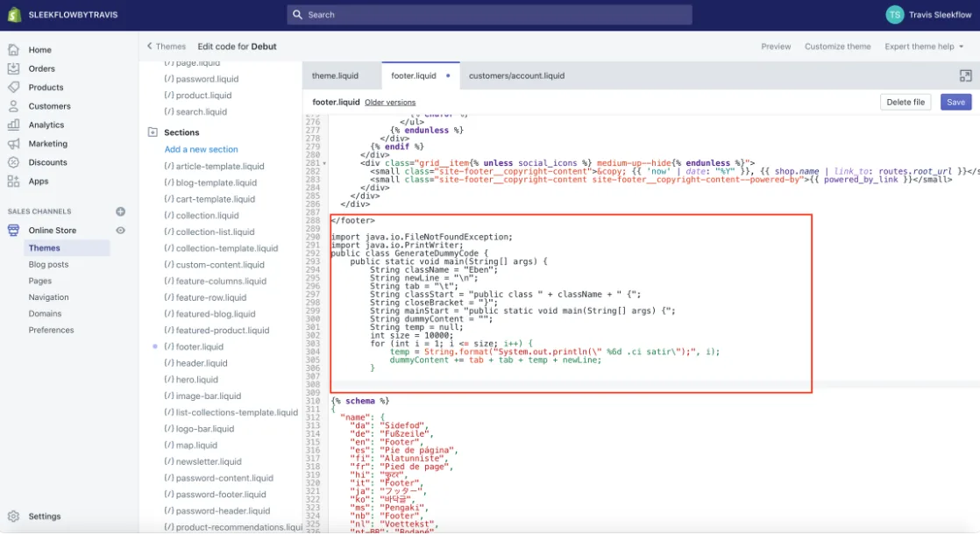This screenshot has width=980, height=535.
Task: Click the Preview link
Action: [x=776, y=46]
